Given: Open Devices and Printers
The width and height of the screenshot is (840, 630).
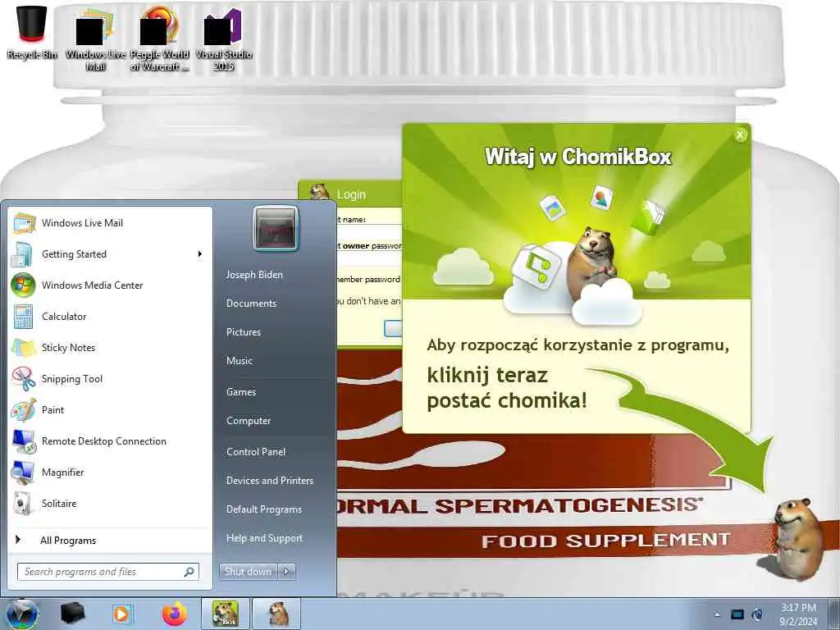Looking at the screenshot, I should click(x=269, y=481).
